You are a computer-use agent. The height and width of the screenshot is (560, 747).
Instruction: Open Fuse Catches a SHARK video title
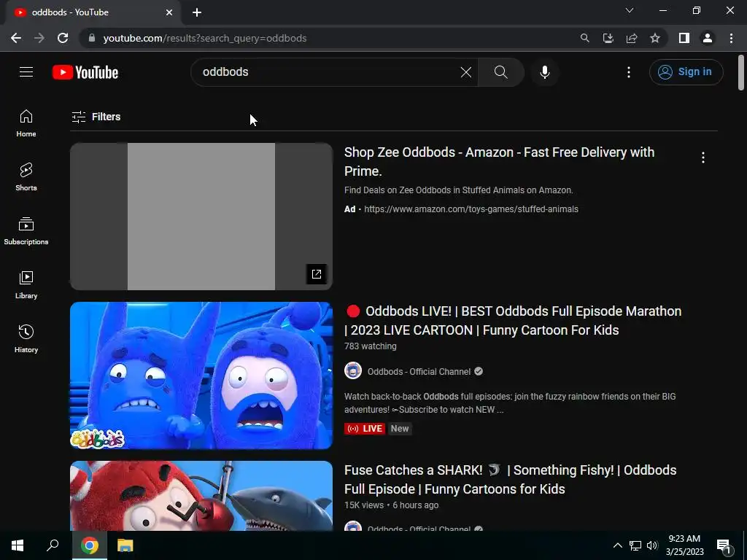point(510,480)
